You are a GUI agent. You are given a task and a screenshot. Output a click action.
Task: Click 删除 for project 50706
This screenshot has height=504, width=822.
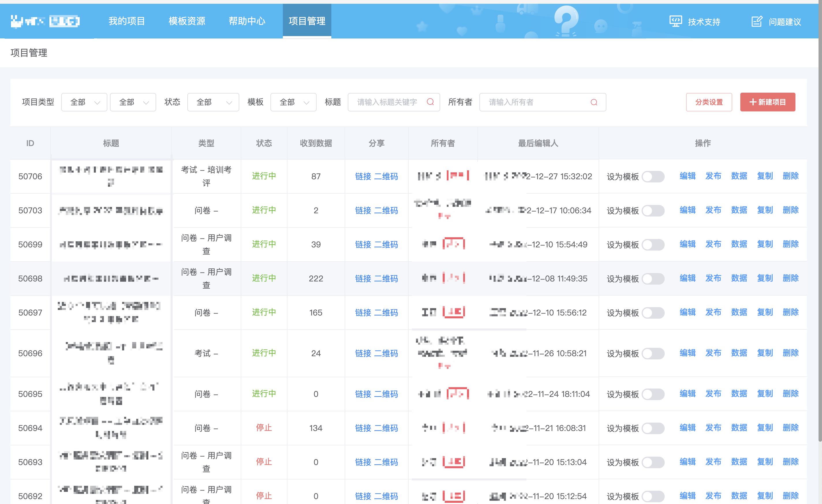[x=791, y=176]
